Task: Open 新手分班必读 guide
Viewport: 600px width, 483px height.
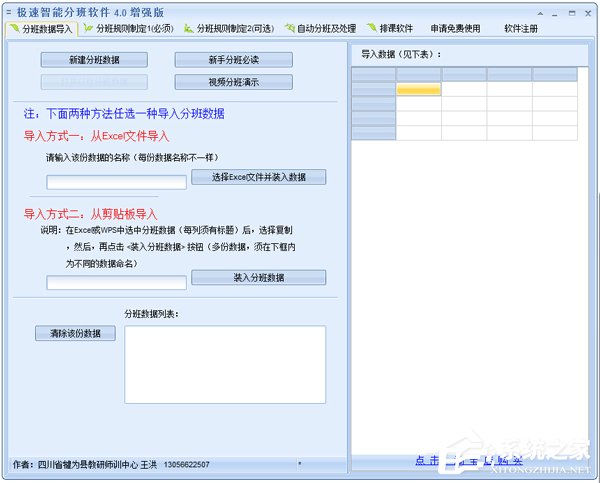Action: (234, 60)
